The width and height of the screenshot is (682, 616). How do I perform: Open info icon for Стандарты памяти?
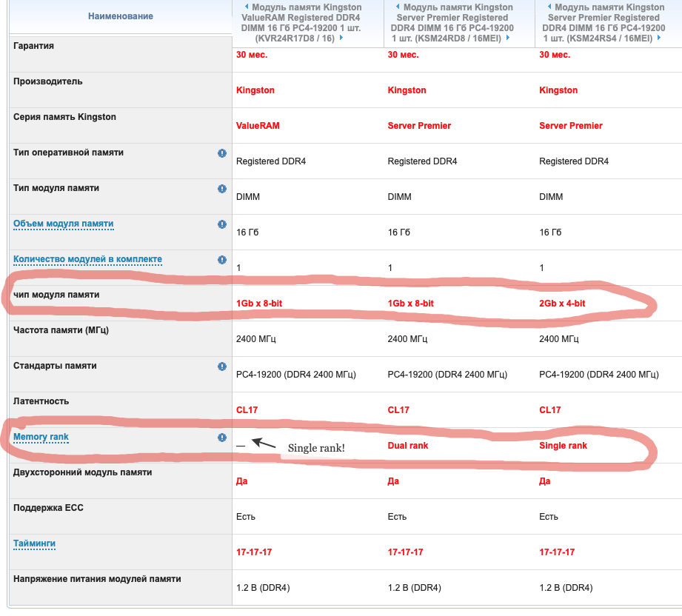coord(222,366)
